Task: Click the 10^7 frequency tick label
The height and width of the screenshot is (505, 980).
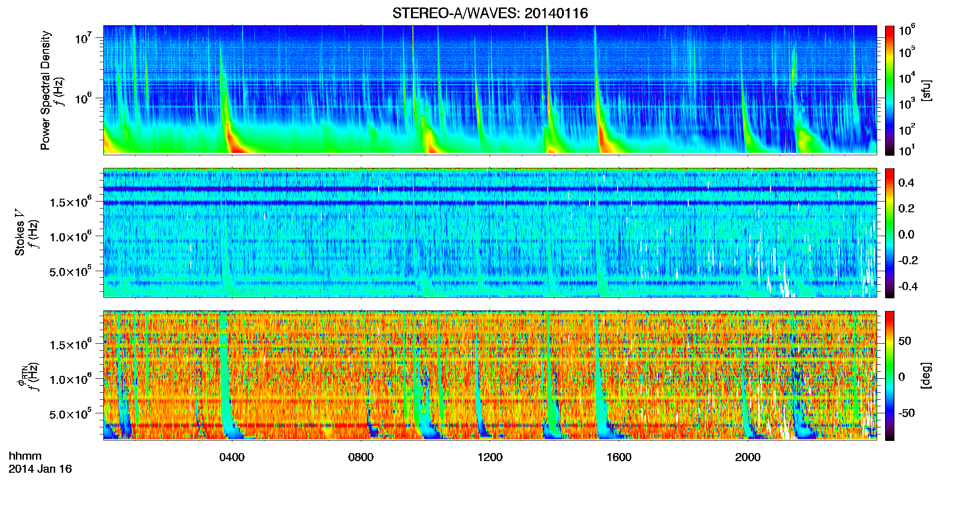Action: (83, 38)
